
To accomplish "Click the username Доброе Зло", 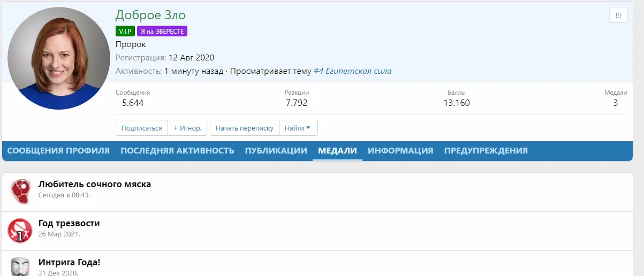I will coord(150,16).
